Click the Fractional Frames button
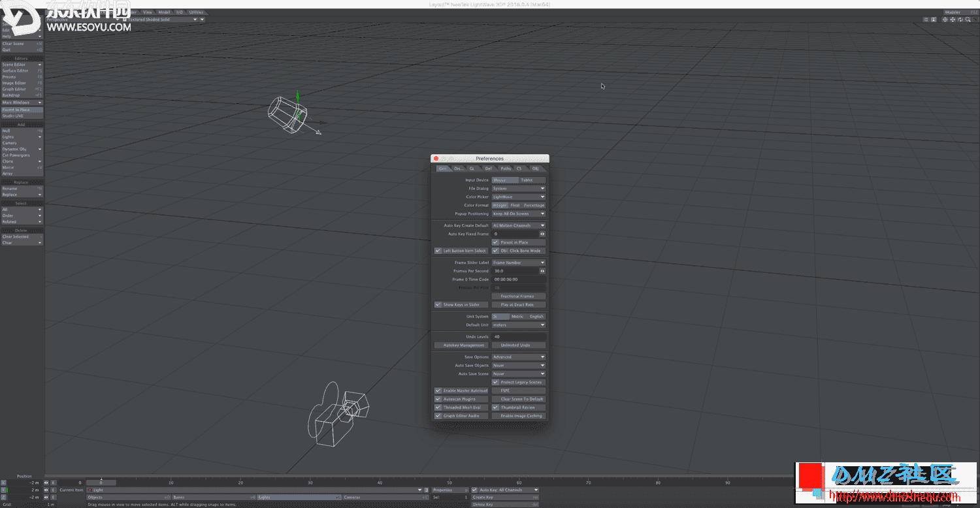Image resolution: width=980 pixels, height=508 pixels. 519,296
